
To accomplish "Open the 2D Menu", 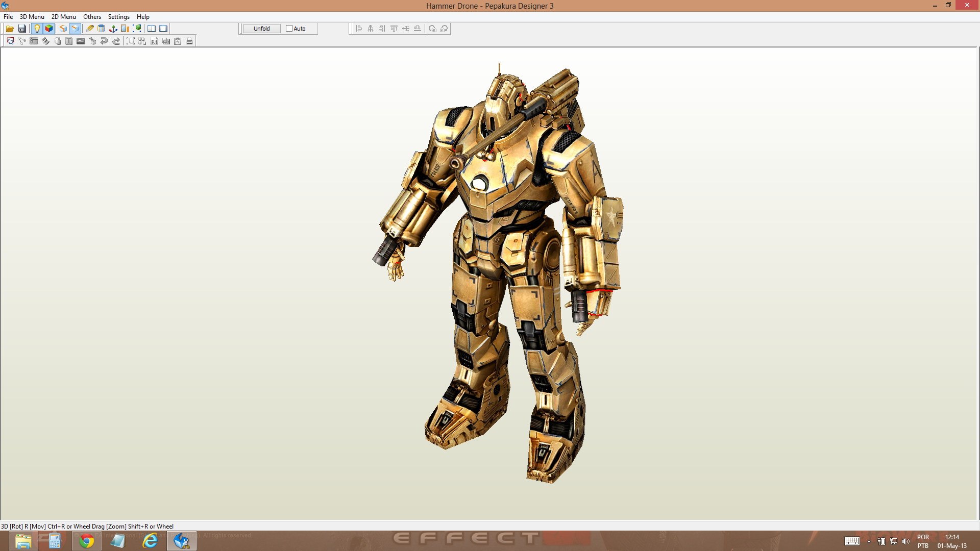I will [64, 17].
